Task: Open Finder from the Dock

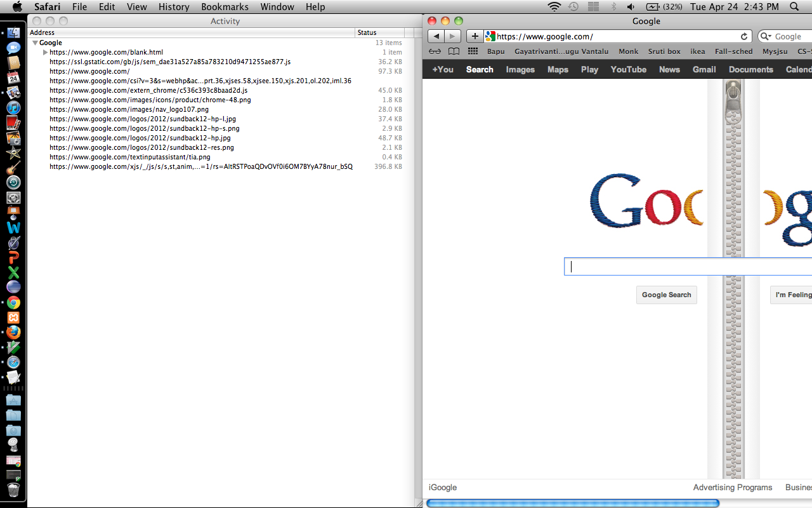Action: 13,33
